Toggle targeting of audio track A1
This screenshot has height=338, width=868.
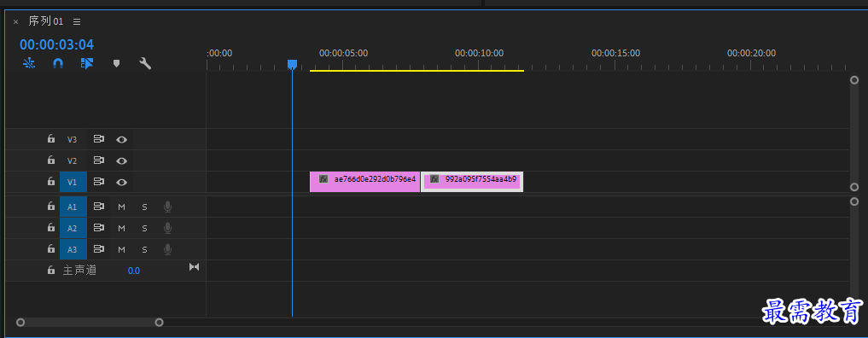(x=73, y=207)
